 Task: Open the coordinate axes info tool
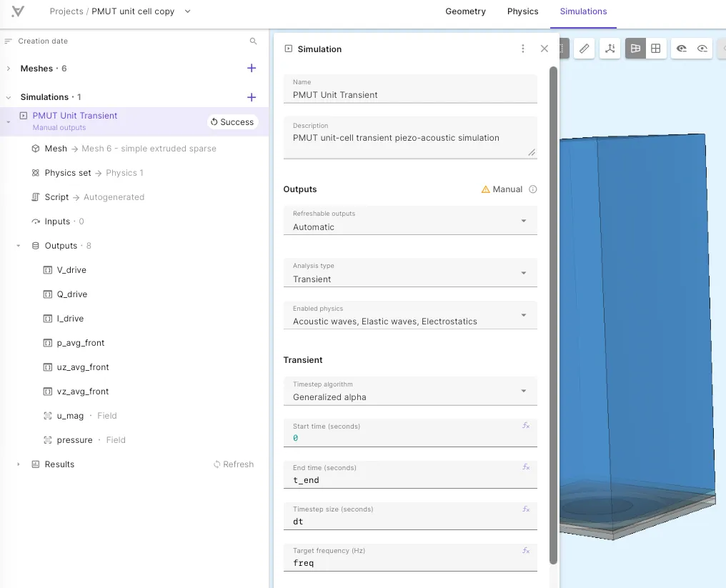tap(610, 48)
